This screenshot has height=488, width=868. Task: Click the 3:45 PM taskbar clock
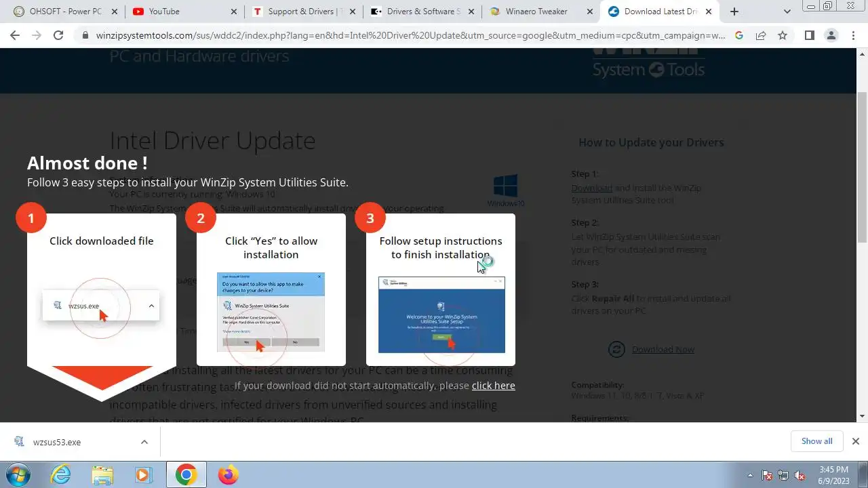[x=833, y=474]
